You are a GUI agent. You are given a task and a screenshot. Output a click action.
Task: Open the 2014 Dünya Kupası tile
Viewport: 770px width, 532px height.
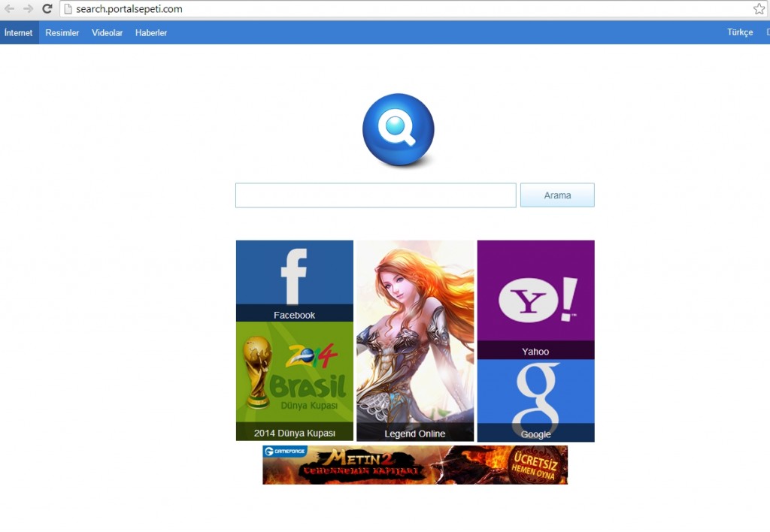tap(295, 381)
